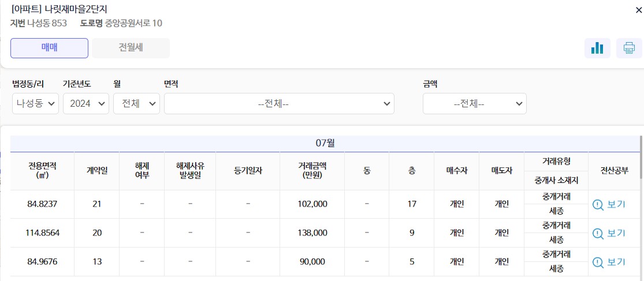Click the price cell 90,000
Image resolution: width=644 pixels, height=281 pixels.
312,261
